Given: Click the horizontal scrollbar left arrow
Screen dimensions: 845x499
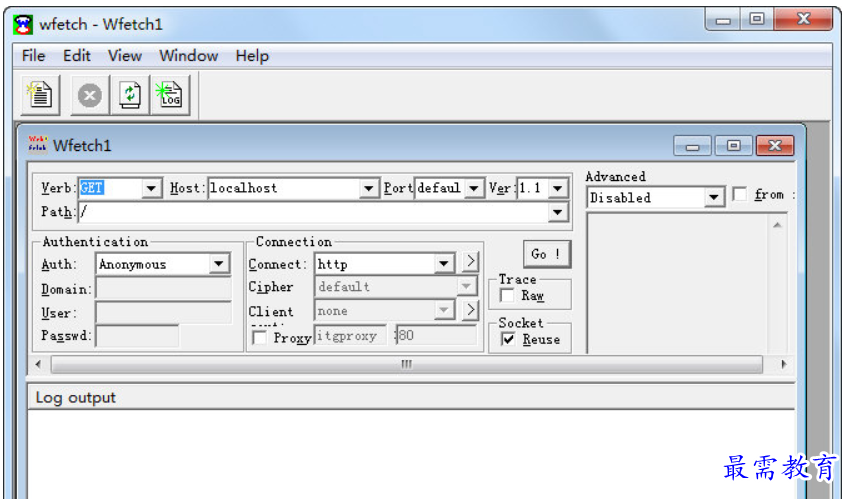Looking at the screenshot, I should tap(38, 364).
